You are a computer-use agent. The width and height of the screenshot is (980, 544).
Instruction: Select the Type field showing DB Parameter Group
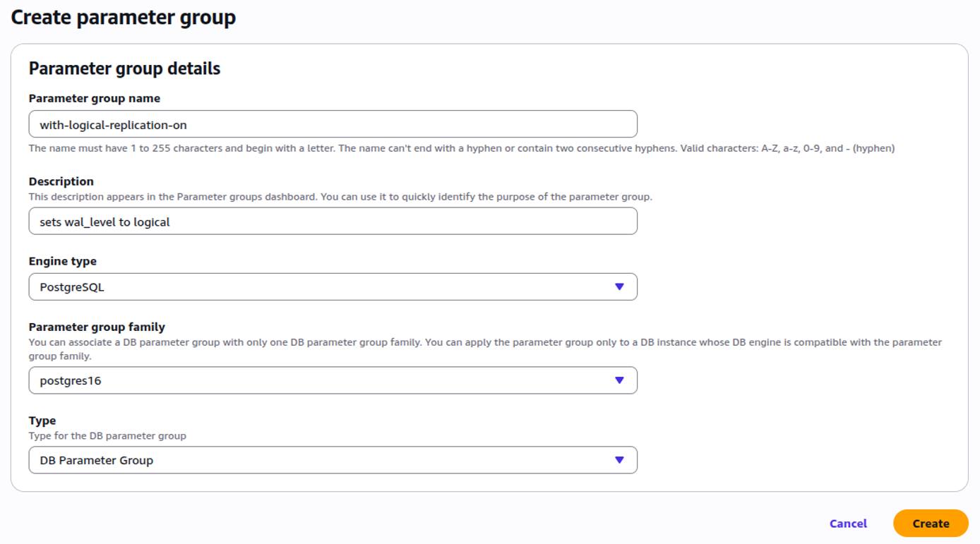[x=332, y=460]
